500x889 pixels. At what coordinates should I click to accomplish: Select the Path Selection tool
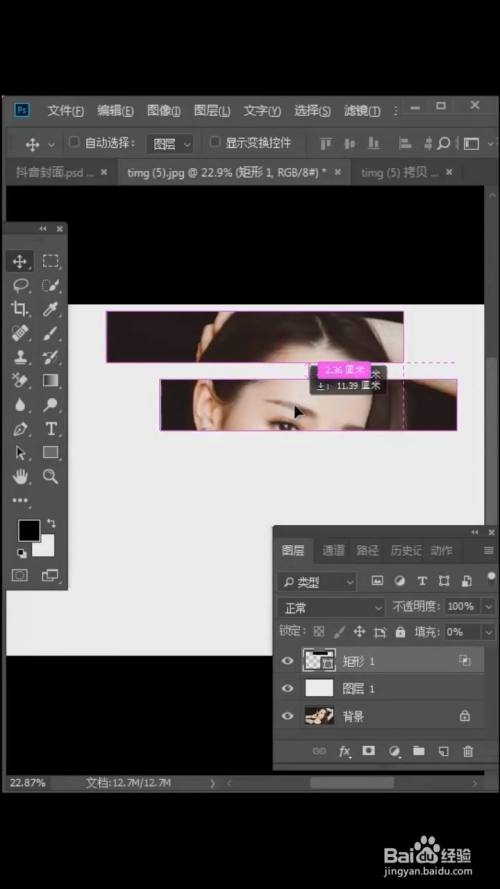pyautogui.click(x=20, y=452)
